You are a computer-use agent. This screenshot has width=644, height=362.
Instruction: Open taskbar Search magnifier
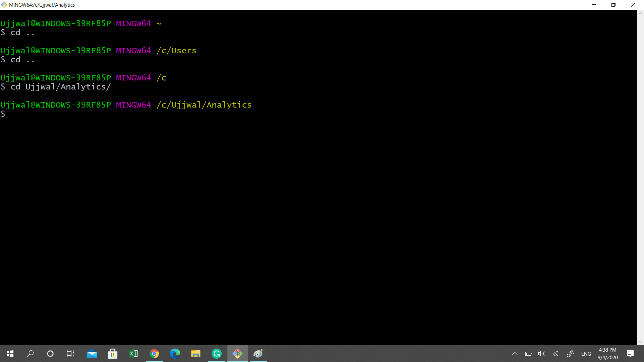(x=30, y=354)
